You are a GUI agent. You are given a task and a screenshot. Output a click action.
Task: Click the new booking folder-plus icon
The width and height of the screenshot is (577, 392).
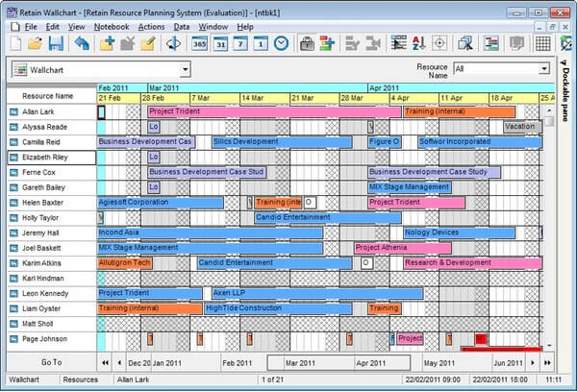pos(107,43)
